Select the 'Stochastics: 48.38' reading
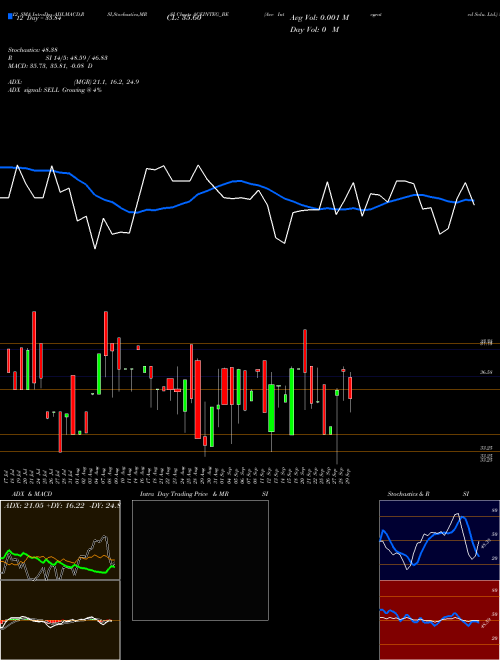This screenshot has height=660, width=500. 32,50
